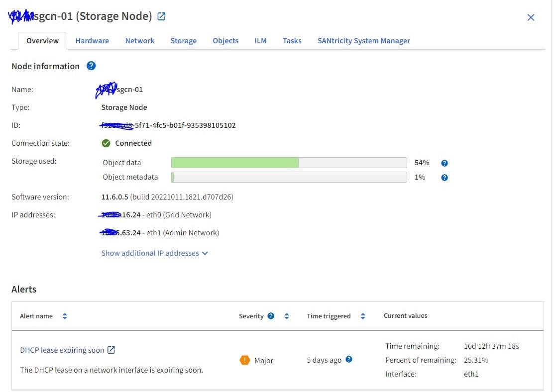Click the Object data storage help icon

coord(444,163)
